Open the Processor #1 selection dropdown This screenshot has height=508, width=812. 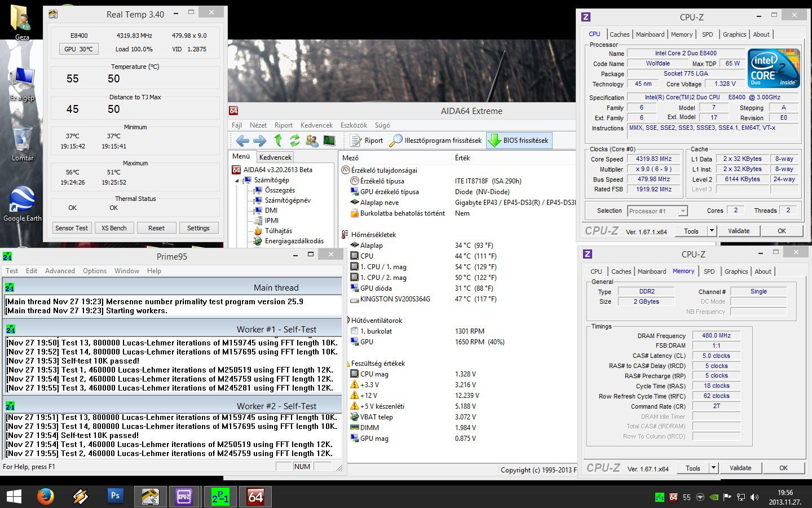683,211
